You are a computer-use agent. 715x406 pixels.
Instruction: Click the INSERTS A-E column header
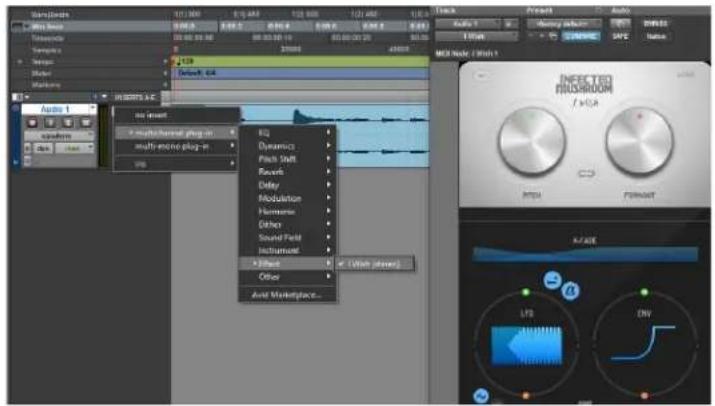click(135, 97)
